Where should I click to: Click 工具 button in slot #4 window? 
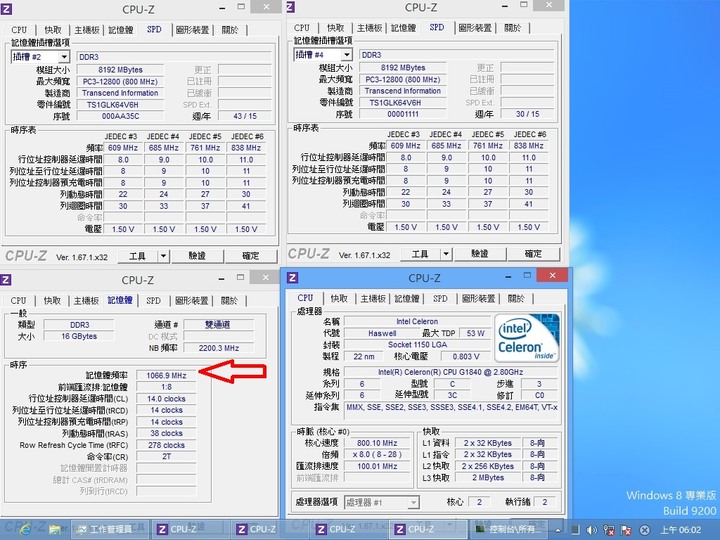pos(420,254)
